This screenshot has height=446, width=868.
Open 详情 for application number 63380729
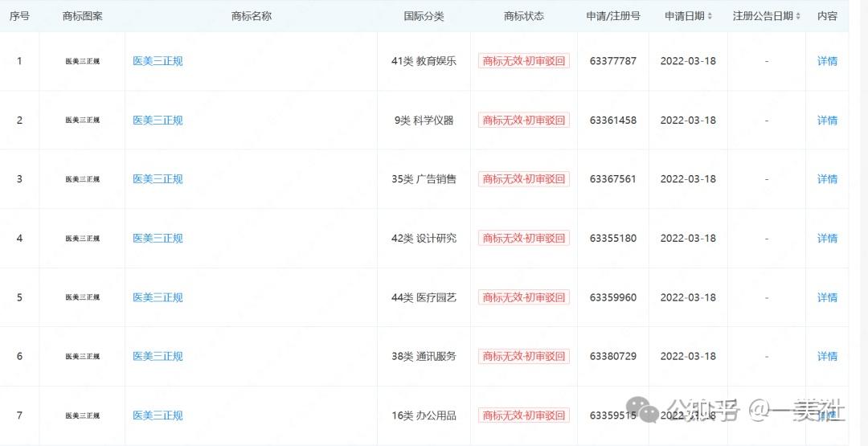coord(827,357)
